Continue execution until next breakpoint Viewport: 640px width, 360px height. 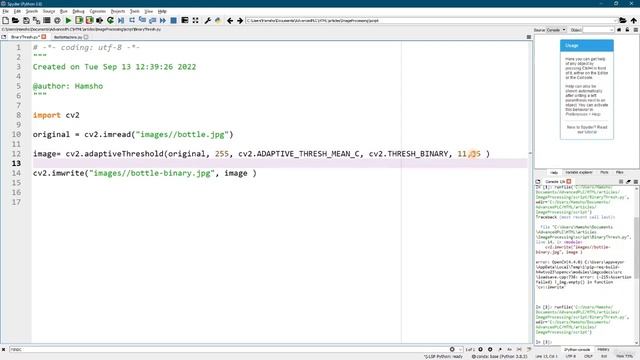point(163,20)
